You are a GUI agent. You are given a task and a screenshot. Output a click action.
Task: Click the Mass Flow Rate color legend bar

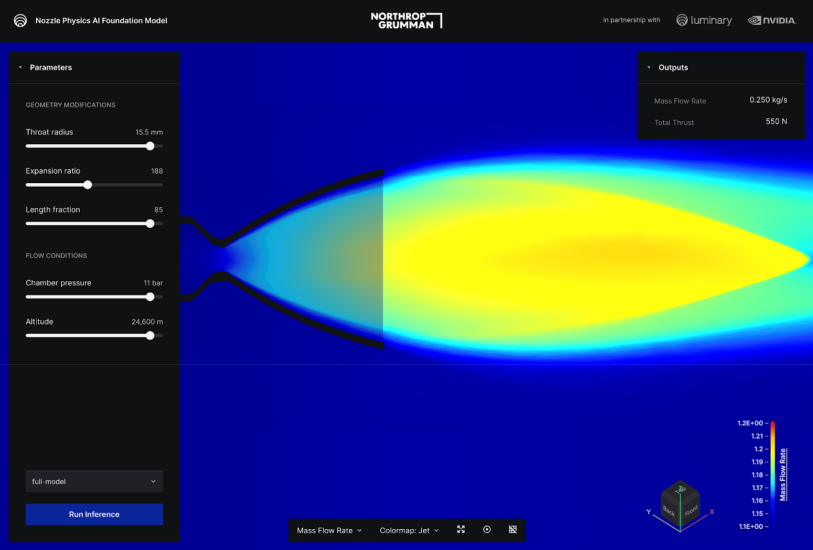pyautogui.click(x=772, y=474)
